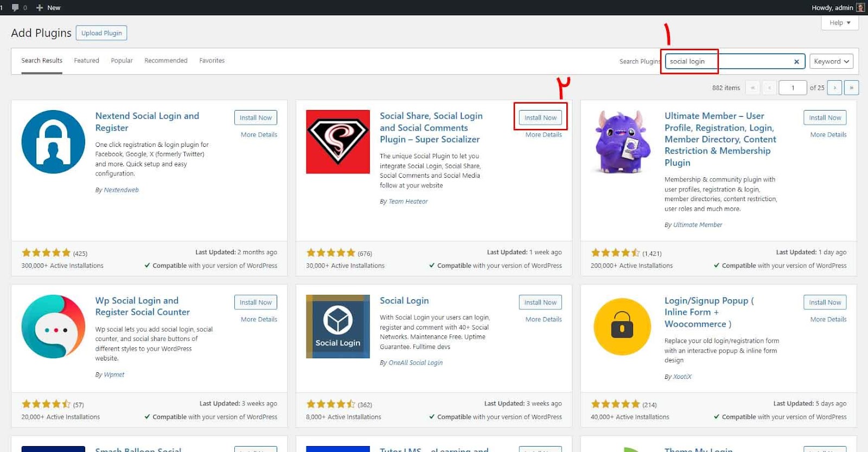
Task: Open Wp Social Login chat bubble icon
Action: (x=53, y=327)
